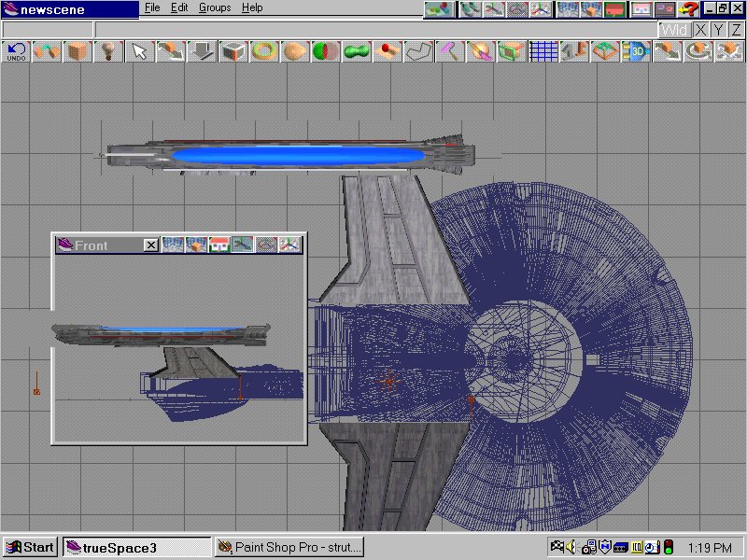This screenshot has width=747, height=560.
Task: Click the red question mark help icon
Action: 688,9
